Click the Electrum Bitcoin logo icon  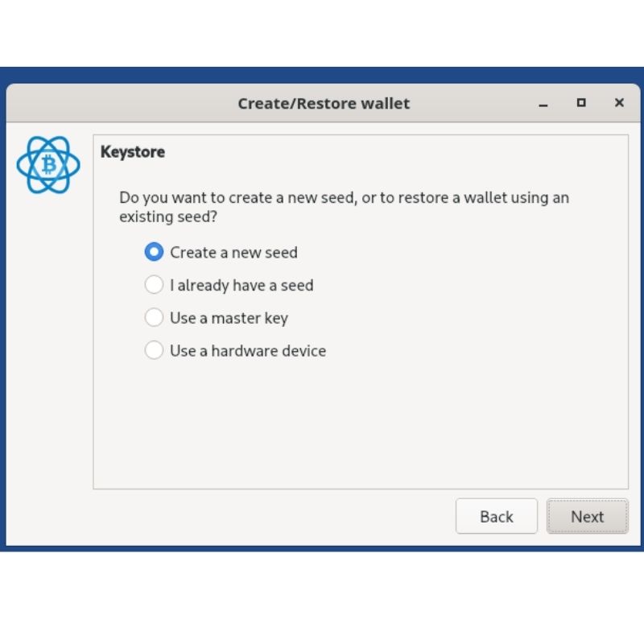(x=48, y=165)
